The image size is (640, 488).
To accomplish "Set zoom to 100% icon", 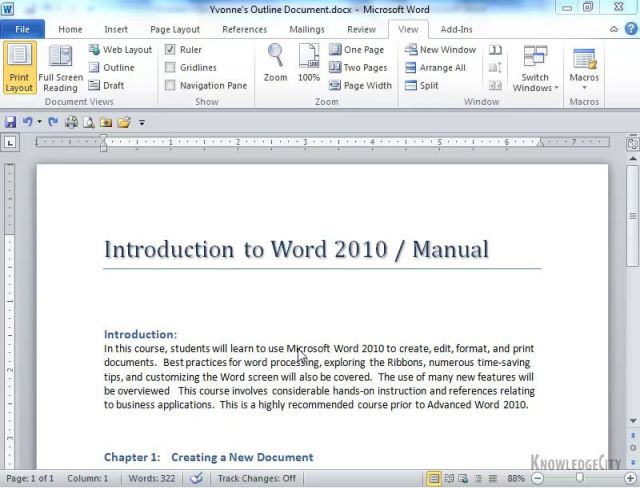I will [x=309, y=60].
